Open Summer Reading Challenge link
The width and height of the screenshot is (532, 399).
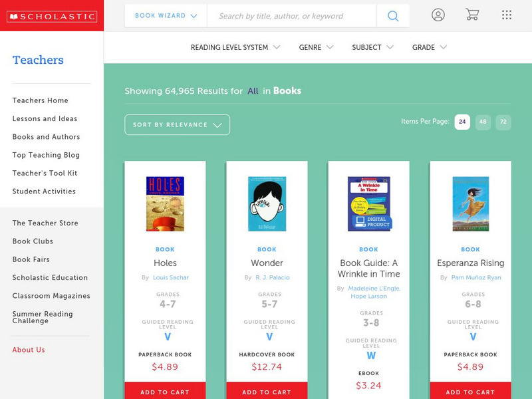pyautogui.click(x=43, y=317)
